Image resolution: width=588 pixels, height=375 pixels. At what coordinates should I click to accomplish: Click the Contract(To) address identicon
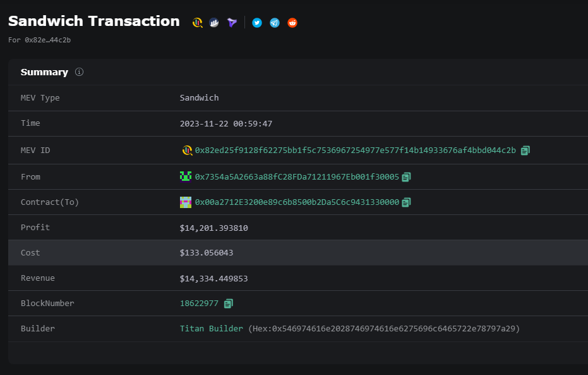(x=186, y=202)
